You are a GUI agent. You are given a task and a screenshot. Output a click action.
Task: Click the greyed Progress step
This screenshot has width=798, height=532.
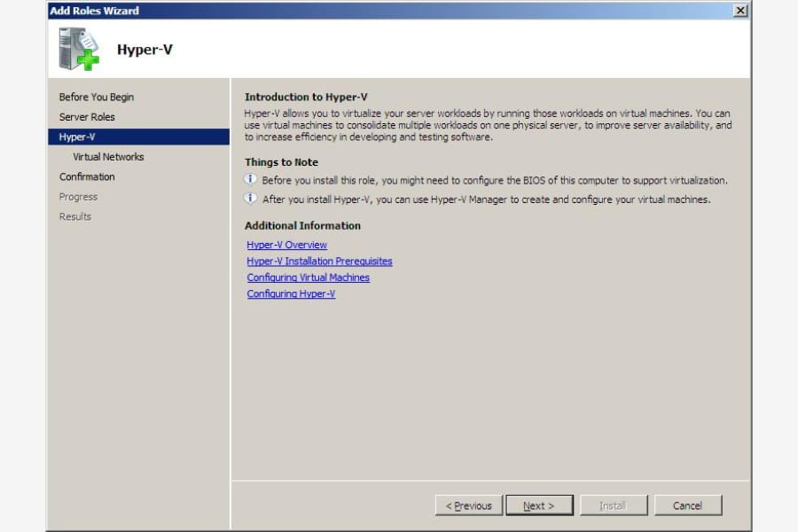(x=78, y=197)
